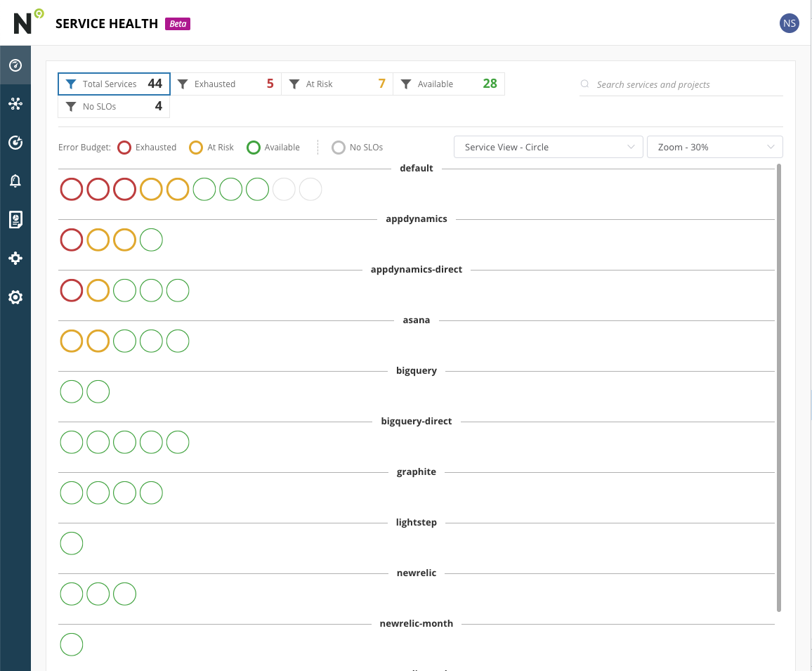Click the appdynamics project heading
This screenshot has width=812, height=671.
click(x=417, y=219)
